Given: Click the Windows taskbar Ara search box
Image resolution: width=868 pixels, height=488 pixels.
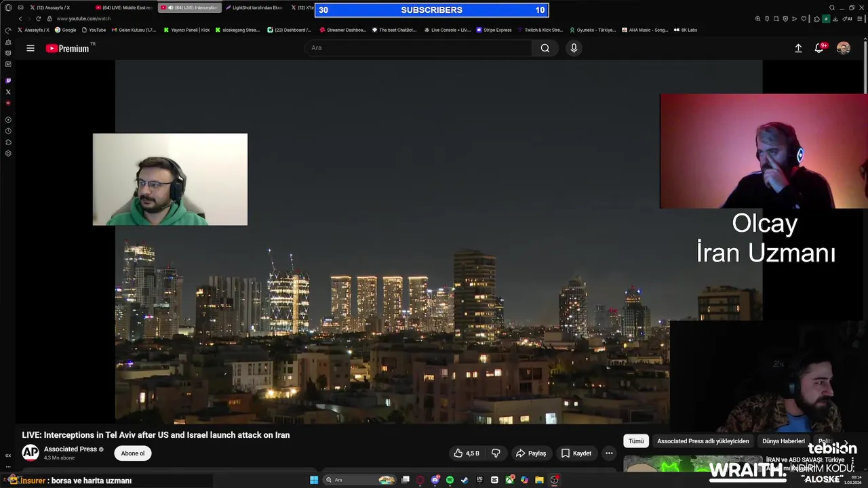Looking at the screenshot, I should coord(359,480).
